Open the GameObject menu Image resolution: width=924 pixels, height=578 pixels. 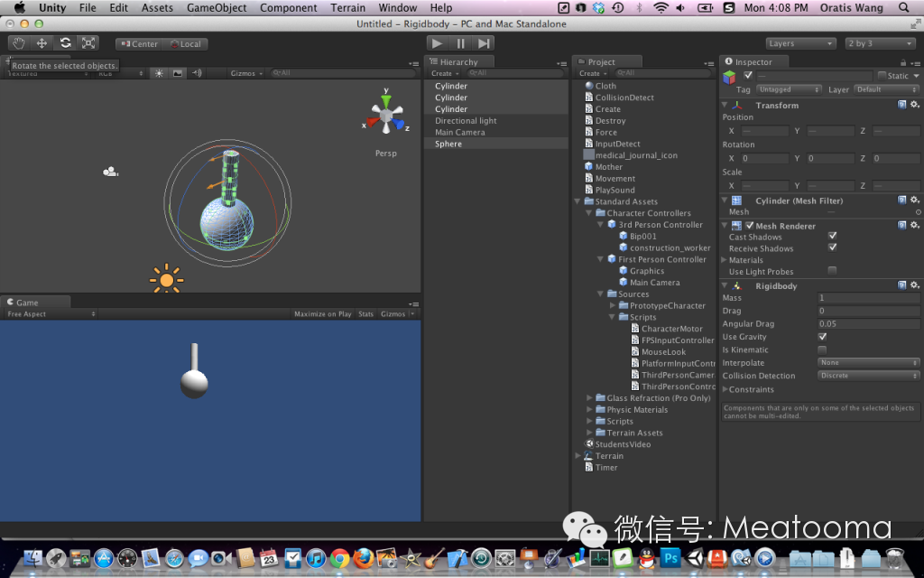pyautogui.click(x=217, y=7)
